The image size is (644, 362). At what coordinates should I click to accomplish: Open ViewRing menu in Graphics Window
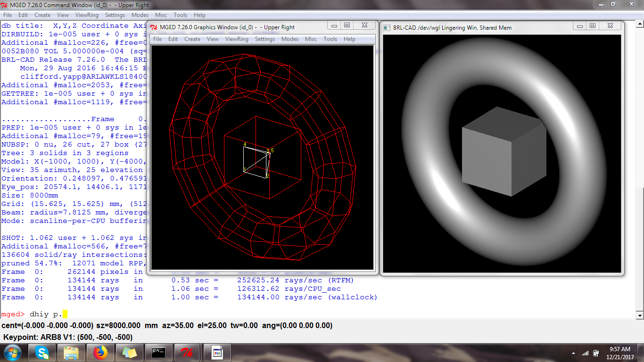(237, 39)
